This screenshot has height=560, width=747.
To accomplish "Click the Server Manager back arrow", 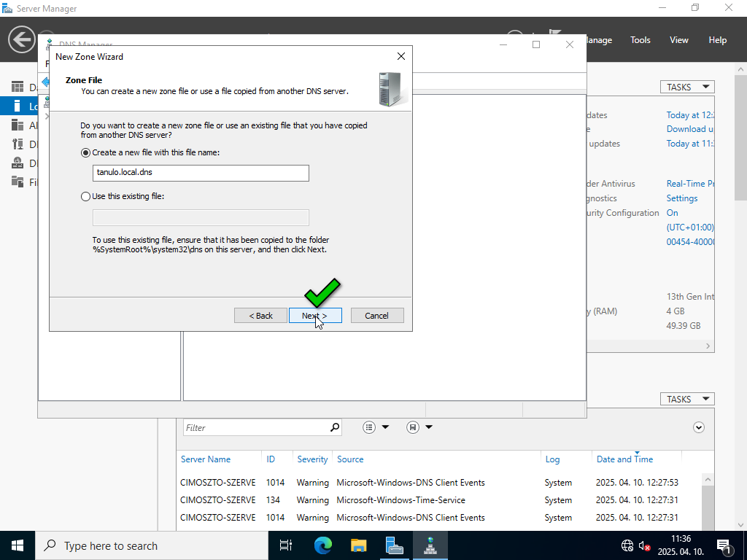I will pyautogui.click(x=22, y=40).
